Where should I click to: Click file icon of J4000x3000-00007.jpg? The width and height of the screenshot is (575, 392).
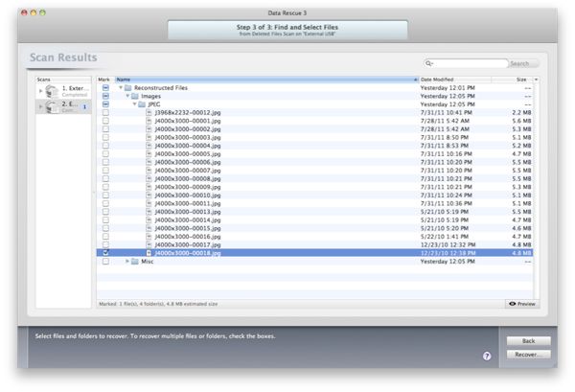(149, 171)
